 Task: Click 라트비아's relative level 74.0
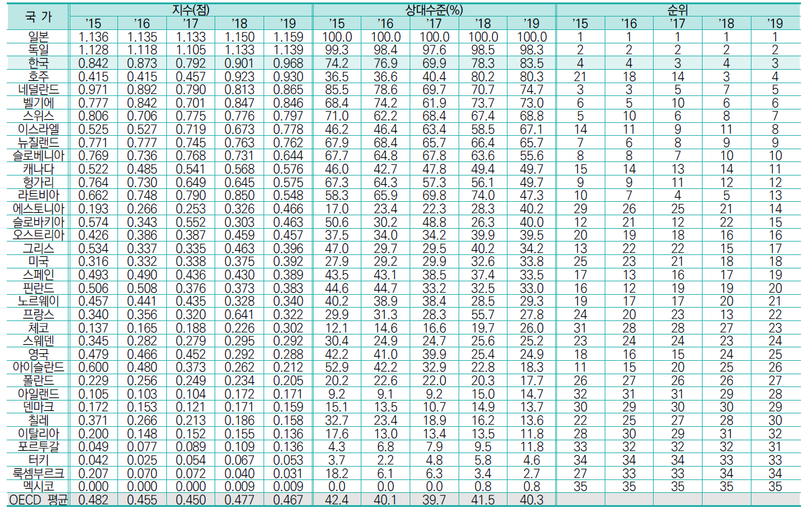(x=482, y=195)
